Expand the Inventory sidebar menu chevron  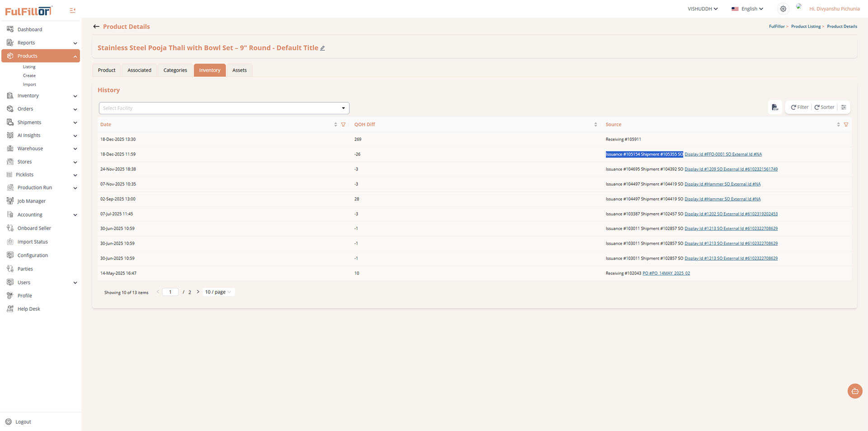pos(75,96)
